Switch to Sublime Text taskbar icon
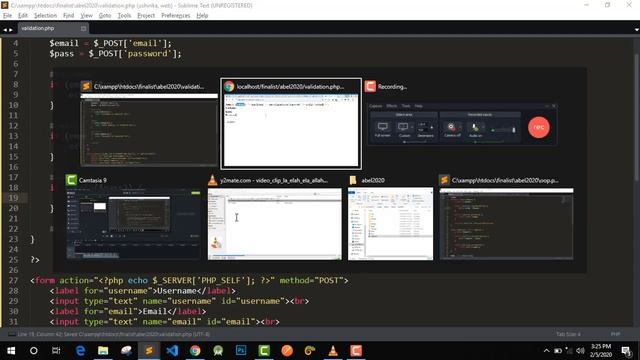640x360 pixels. click(x=149, y=351)
